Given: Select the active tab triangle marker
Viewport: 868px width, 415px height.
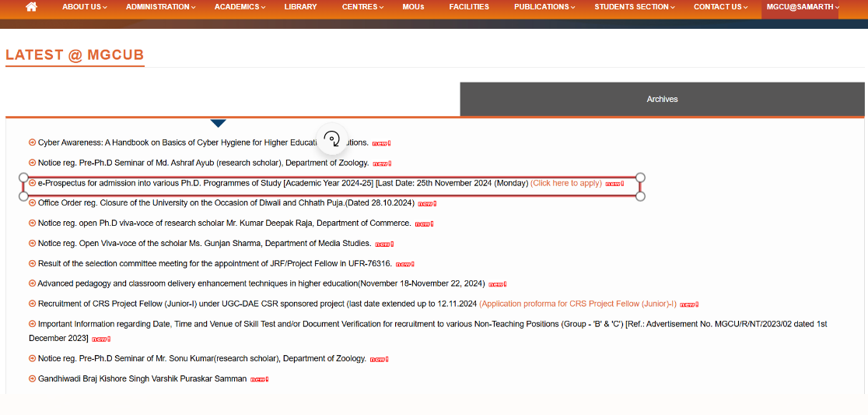Looking at the screenshot, I should coord(219,123).
